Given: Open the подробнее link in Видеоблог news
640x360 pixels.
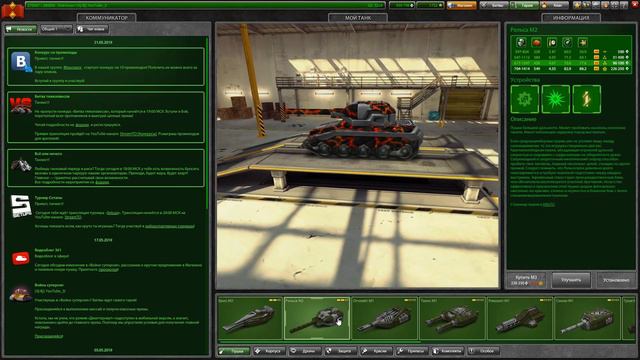Looking at the screenshot, I should tap(108, 269).
